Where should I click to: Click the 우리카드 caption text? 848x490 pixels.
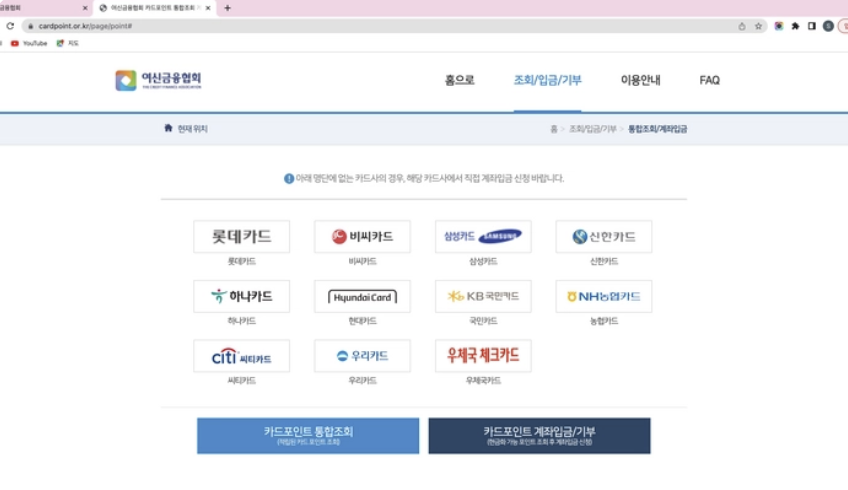(362, 380)
